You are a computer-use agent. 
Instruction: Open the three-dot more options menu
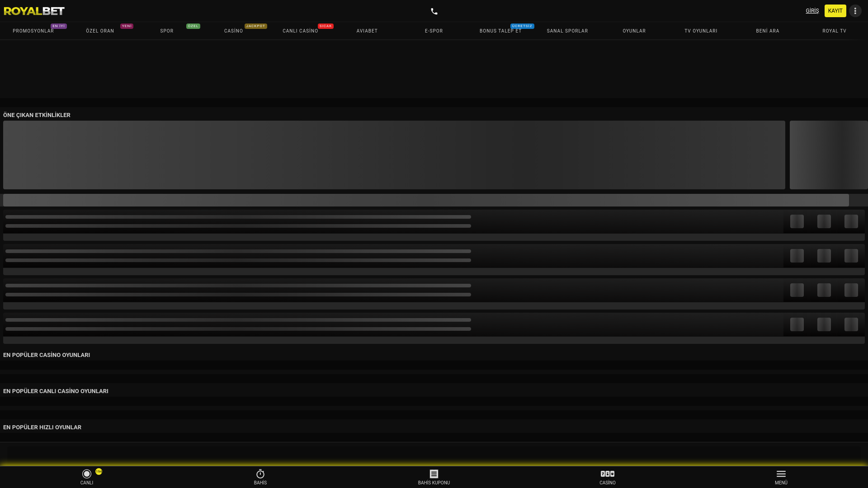point(855,11)
